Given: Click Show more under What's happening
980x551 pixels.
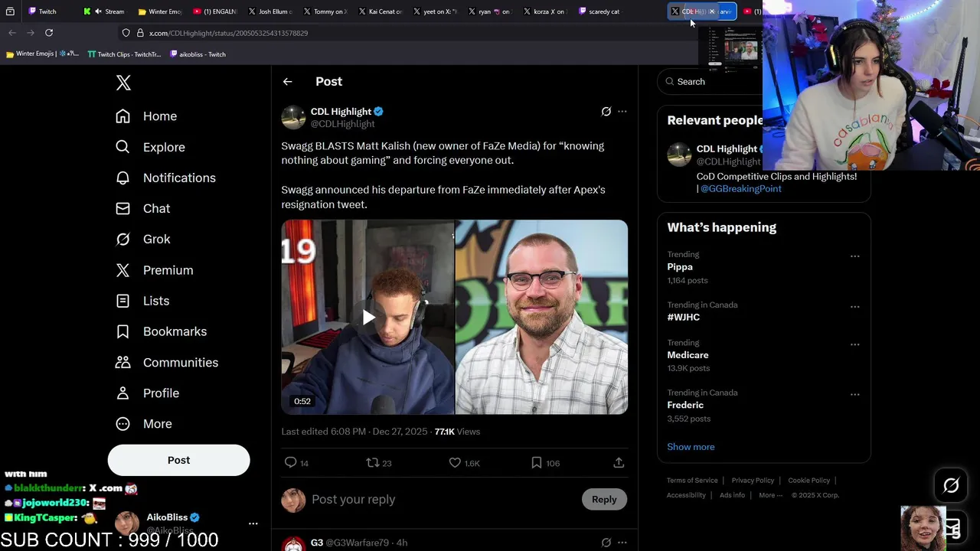Looking at the screenshot, I should tap(691, 447).
